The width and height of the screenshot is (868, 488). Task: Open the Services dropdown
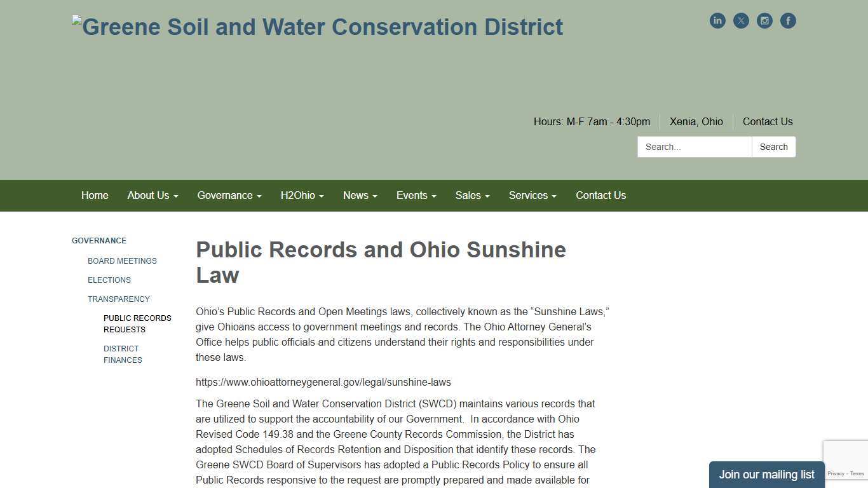[x=532, y=195]
